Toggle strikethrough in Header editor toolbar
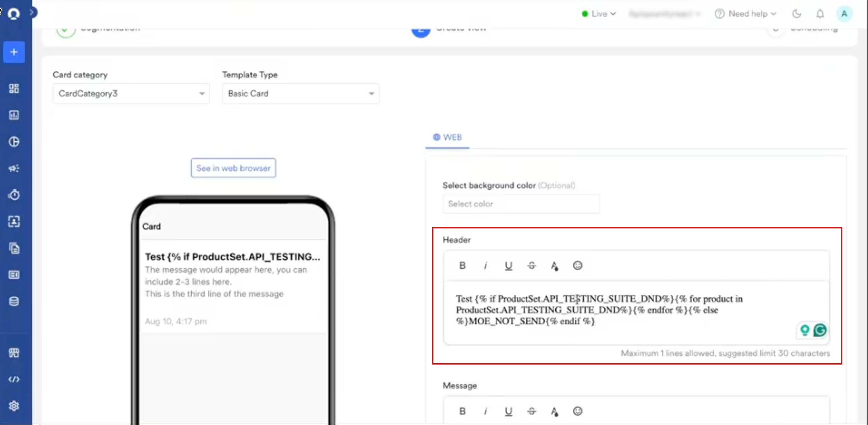The width and height of the screenshot is (868, 425). coord(532,266)
